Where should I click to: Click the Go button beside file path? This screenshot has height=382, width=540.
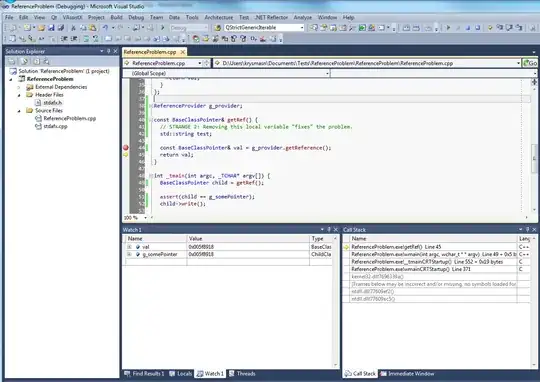(x=530, y=63)
